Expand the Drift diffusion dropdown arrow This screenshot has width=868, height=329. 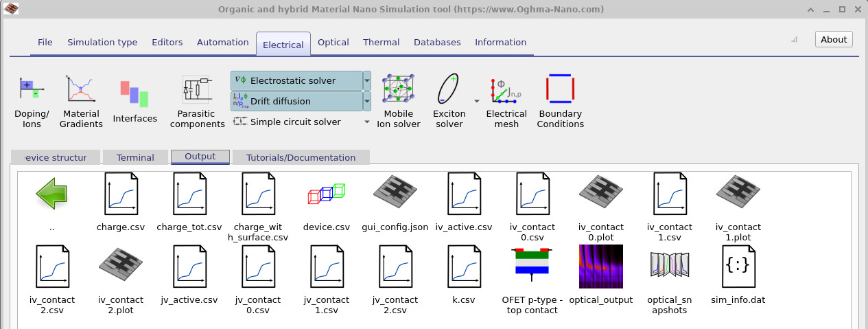coord(367,102)
